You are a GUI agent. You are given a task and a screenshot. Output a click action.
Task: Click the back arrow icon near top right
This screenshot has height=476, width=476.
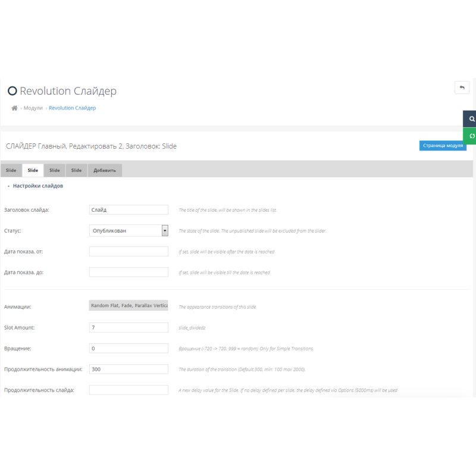[462, 87]
